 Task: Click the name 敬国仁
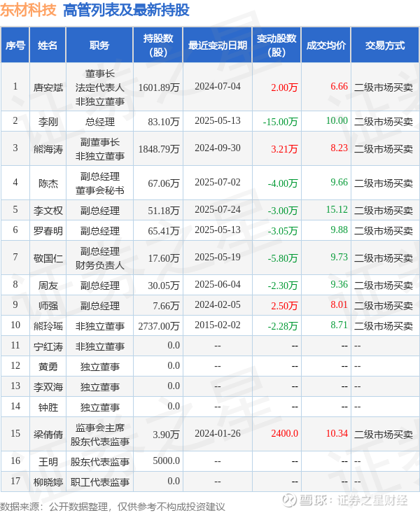click(48, 258)
